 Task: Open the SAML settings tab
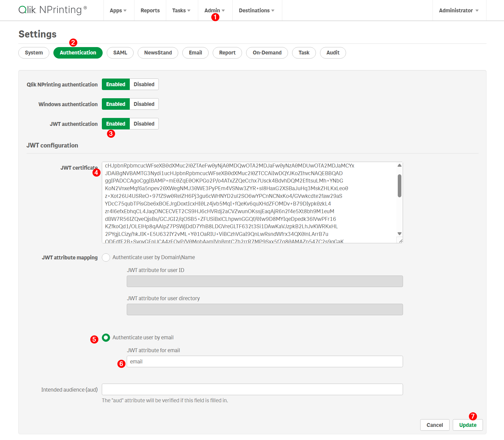pyautogui.click(x=120, y=53)
